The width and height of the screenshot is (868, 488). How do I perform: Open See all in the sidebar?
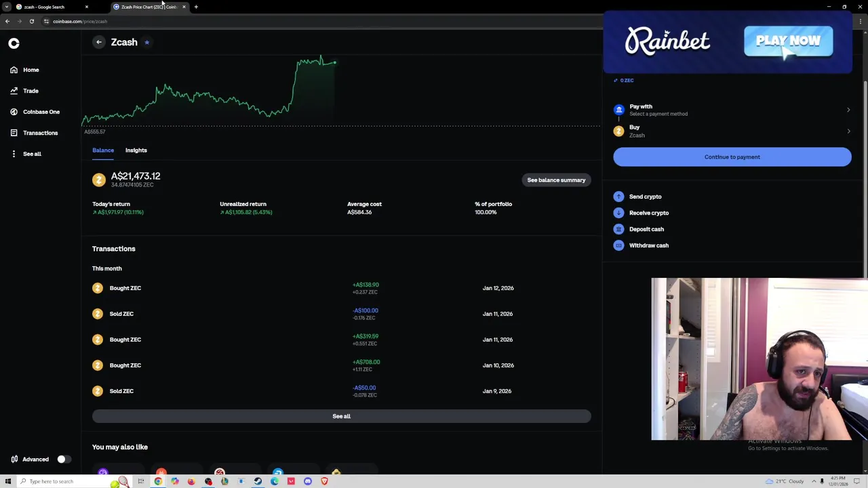pos(26,154)
